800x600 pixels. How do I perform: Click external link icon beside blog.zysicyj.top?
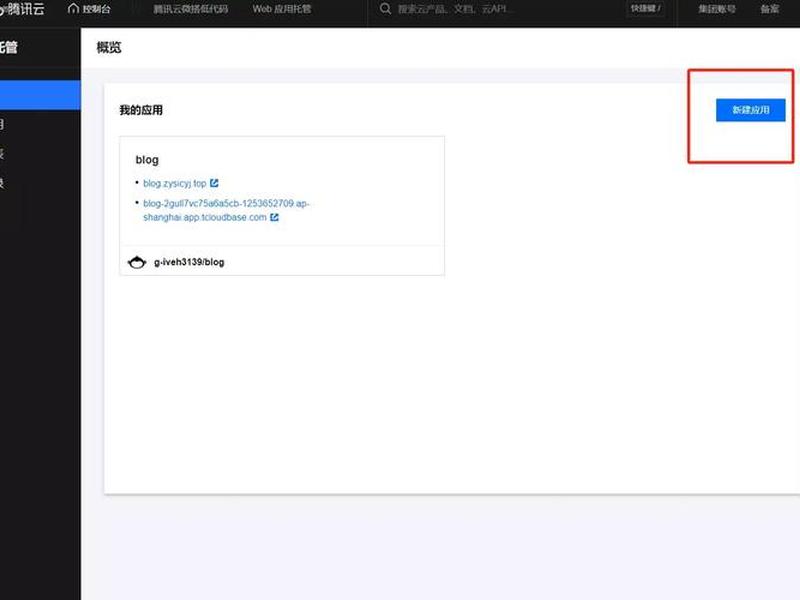[214, 183]
